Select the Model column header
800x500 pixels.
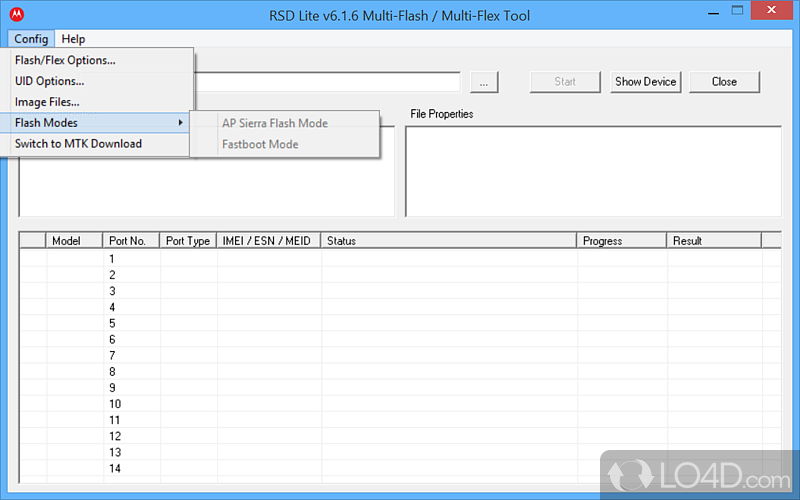pyautogui.click(x=74, y=241)
